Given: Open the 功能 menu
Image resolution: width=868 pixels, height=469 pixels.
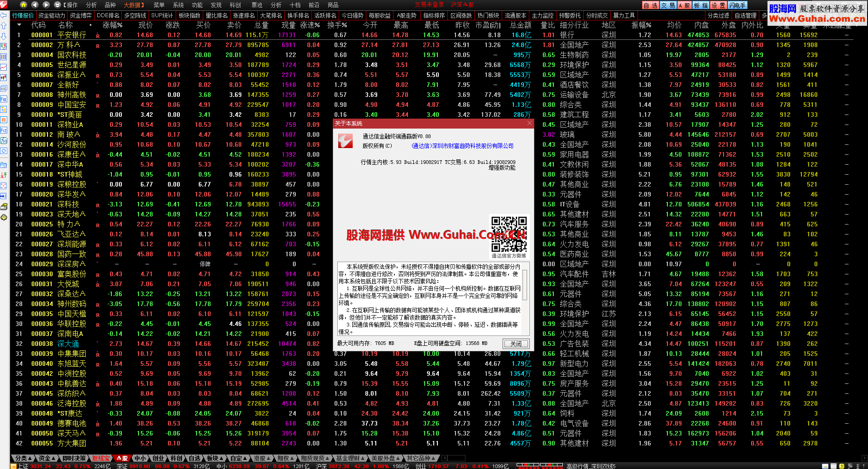Looking at the screenshot, I should click(x=197, y=5).
